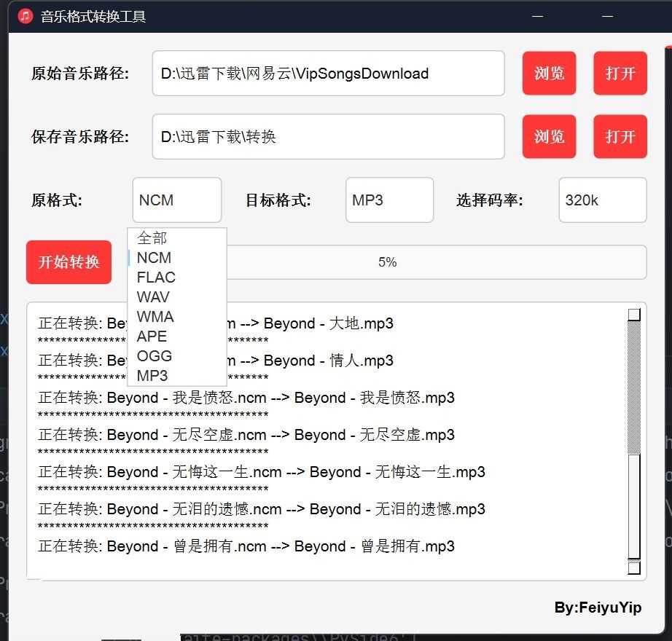Choose NCM in the format list
672x641 pixels.
154,258
